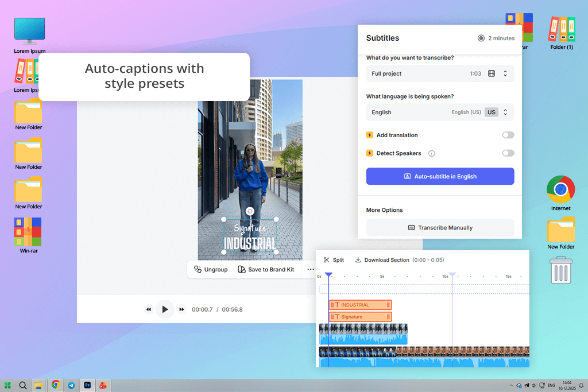Image resolution: width=588 pixels, height=392 pixels.
Task: Choose Save to Brand Kit
Action: [x=266, y=269]
